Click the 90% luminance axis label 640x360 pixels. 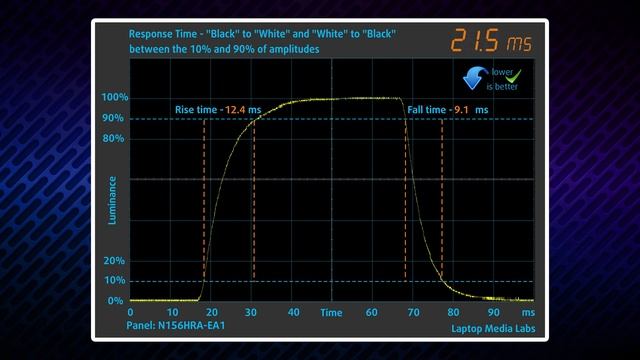click(x=113, y=118)
